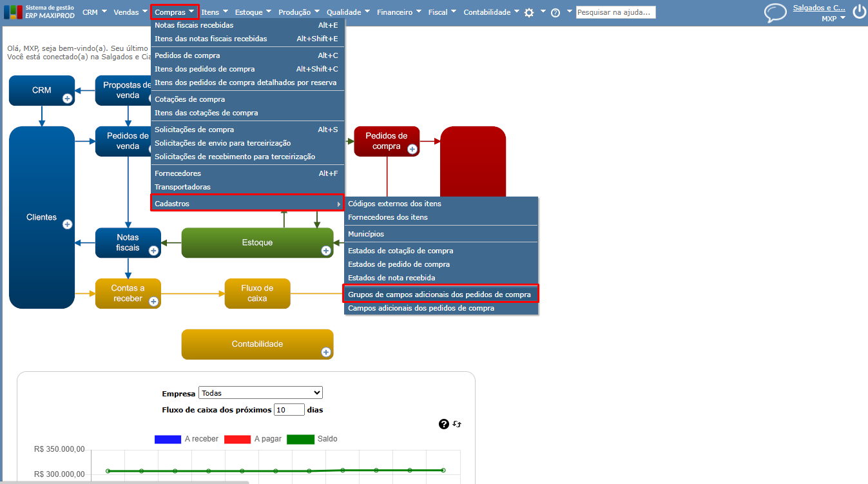This screenshot has height=484, width=868.
Task: Open the Empresa dropdown showing Todas
Action: pyautogui.click(x=260, y=392)
